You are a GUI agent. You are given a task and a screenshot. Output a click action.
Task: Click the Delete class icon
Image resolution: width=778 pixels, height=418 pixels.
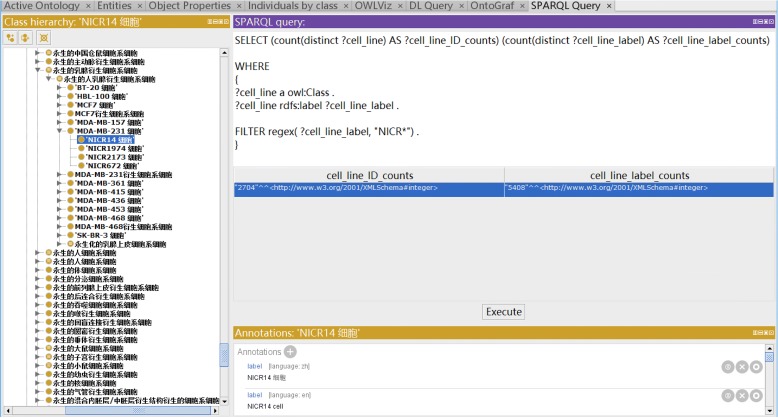point(43,37)
